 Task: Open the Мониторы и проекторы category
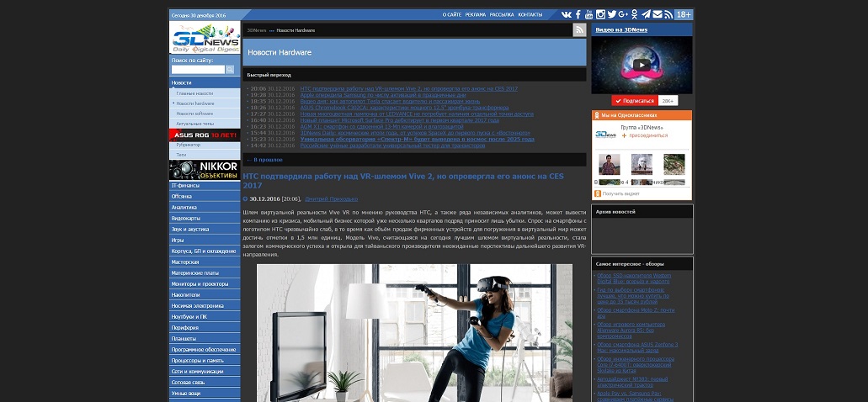(205, 283)
